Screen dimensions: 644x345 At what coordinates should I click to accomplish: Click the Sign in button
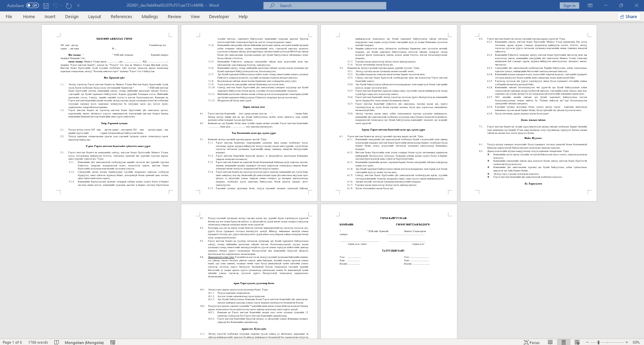[569, 5]
